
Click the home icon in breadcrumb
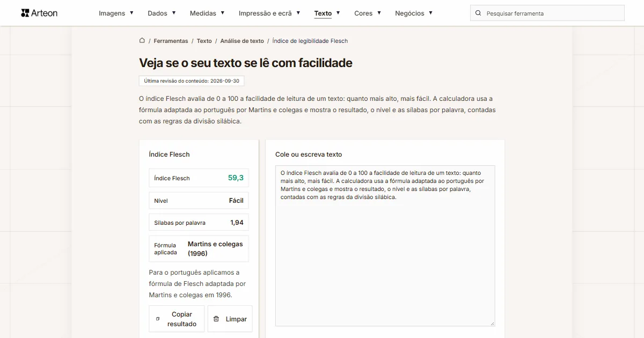pyautogui.click(x=142, y=40)
